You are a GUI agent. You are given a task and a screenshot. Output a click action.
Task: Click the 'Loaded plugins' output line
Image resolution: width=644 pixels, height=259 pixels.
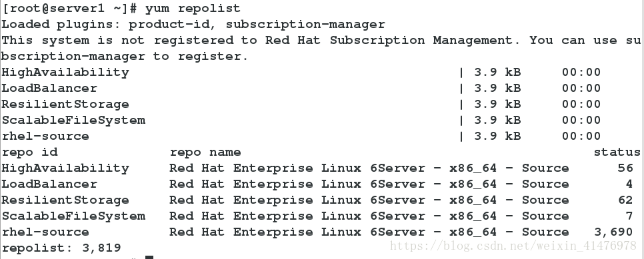tap(193, 24)
